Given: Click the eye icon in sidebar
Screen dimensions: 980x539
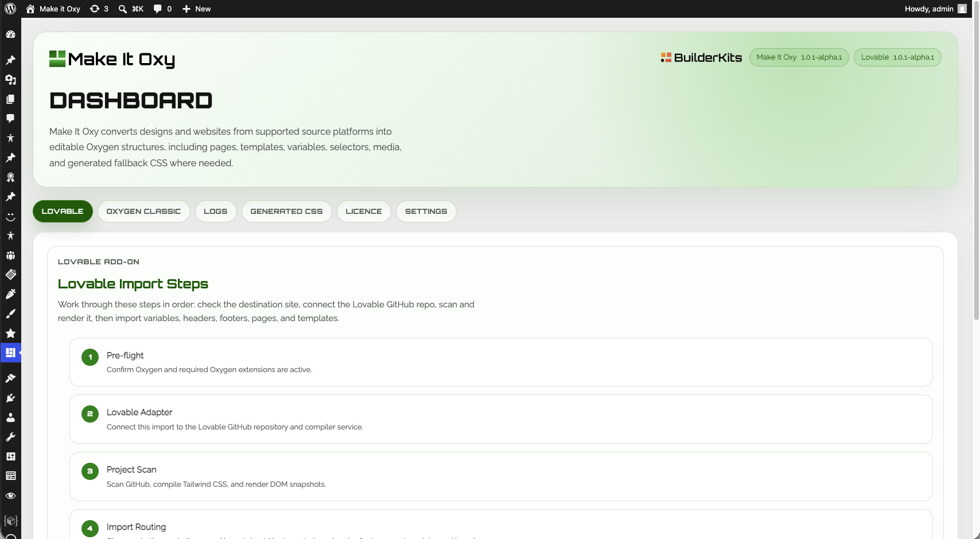Looking at the screenshot, I should click(10, 495).
